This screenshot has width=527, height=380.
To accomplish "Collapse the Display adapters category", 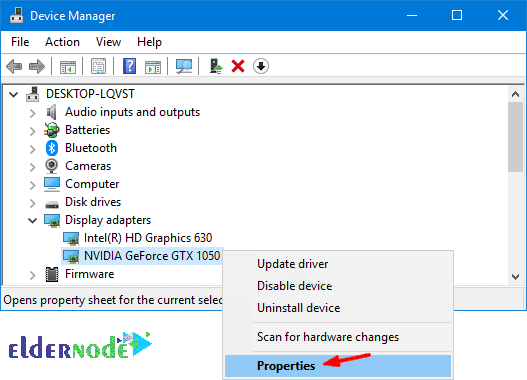I will pos(32,221).
